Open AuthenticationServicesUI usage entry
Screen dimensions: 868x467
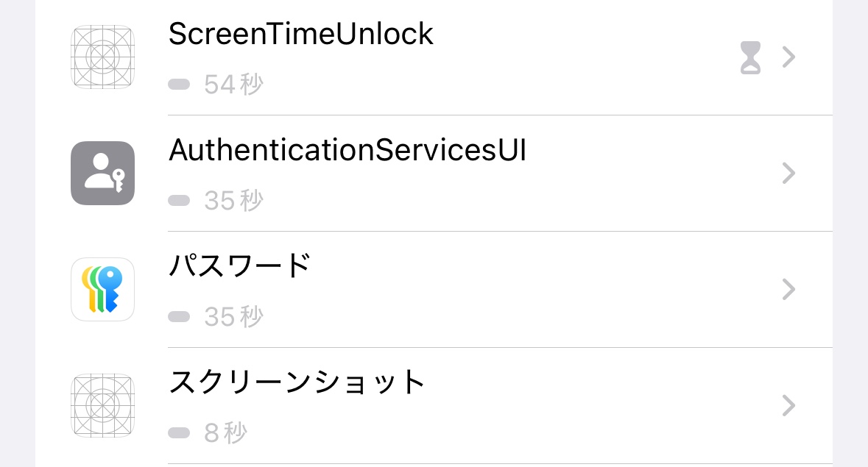coord(347,150)
